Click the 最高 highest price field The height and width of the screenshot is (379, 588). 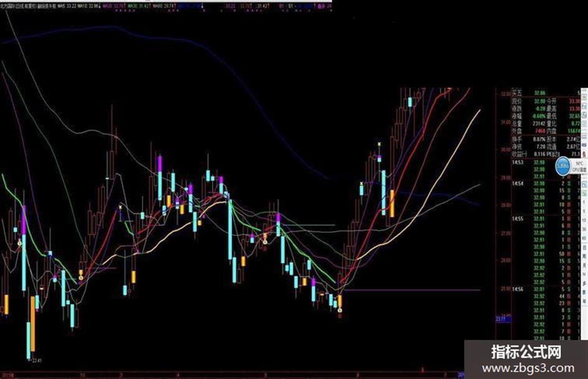(563, 108)
